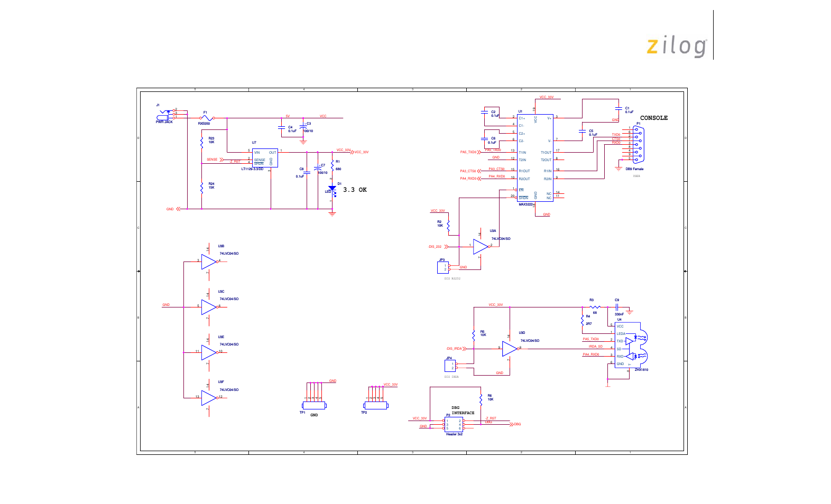Screen dimensions: 831x504
Task: Click the TP1 GND test point header
Action: [x=313, y=406]
